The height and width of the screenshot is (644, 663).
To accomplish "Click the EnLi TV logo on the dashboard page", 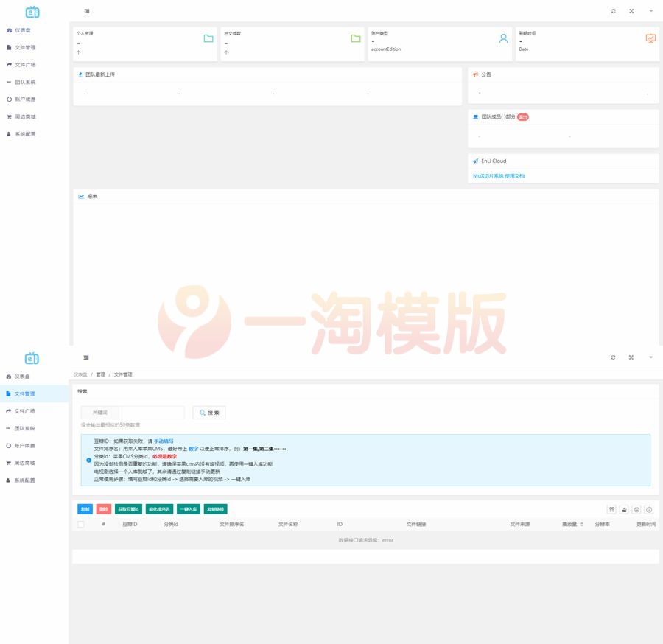I will (x=32, y=13).
